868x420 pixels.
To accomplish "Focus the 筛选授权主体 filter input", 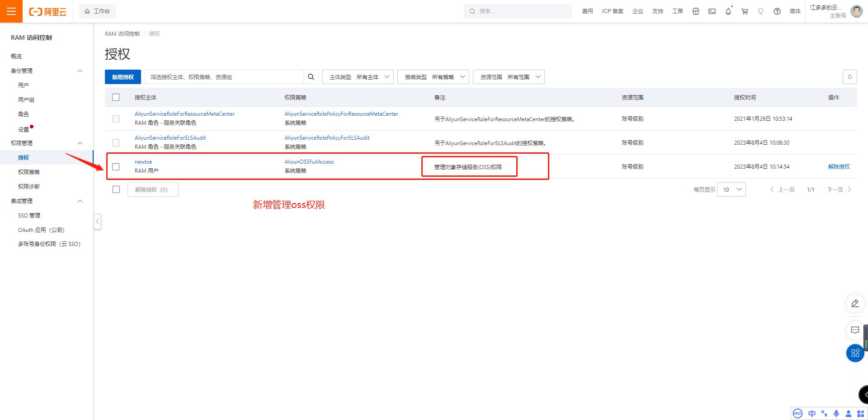I will (x=224, y=77).
